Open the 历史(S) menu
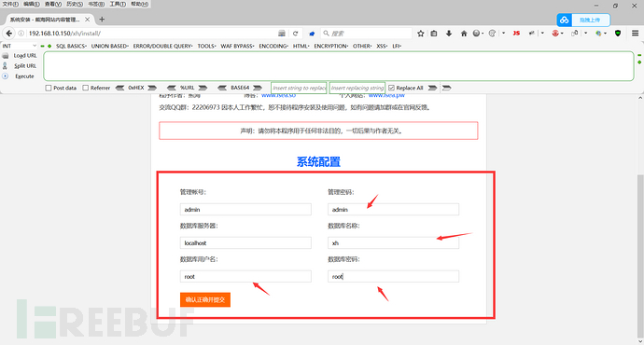 click(x=75, y=4)
